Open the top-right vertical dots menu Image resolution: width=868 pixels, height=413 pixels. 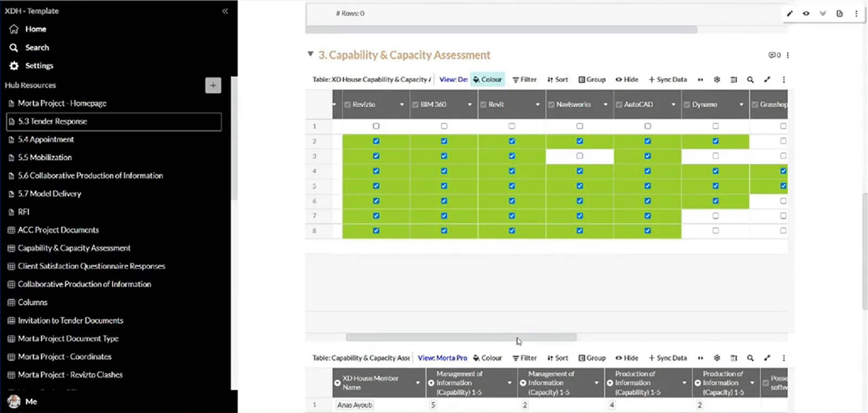point(856,14)
